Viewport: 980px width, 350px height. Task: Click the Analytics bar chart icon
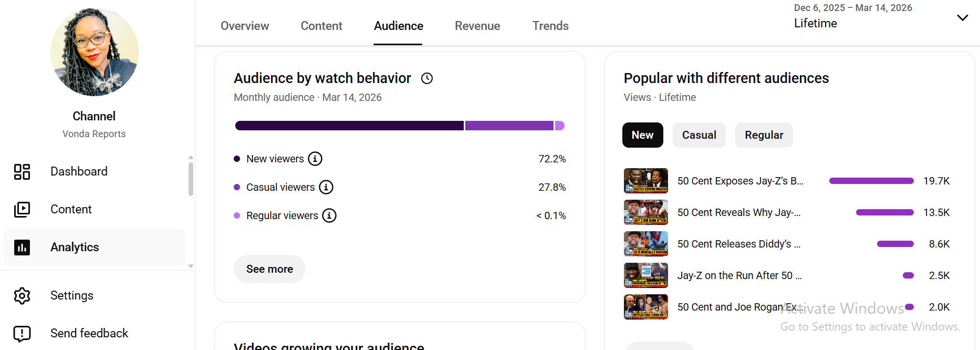22,248
